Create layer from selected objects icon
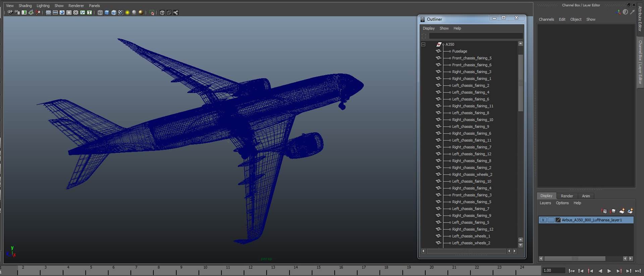 [630, 211]
